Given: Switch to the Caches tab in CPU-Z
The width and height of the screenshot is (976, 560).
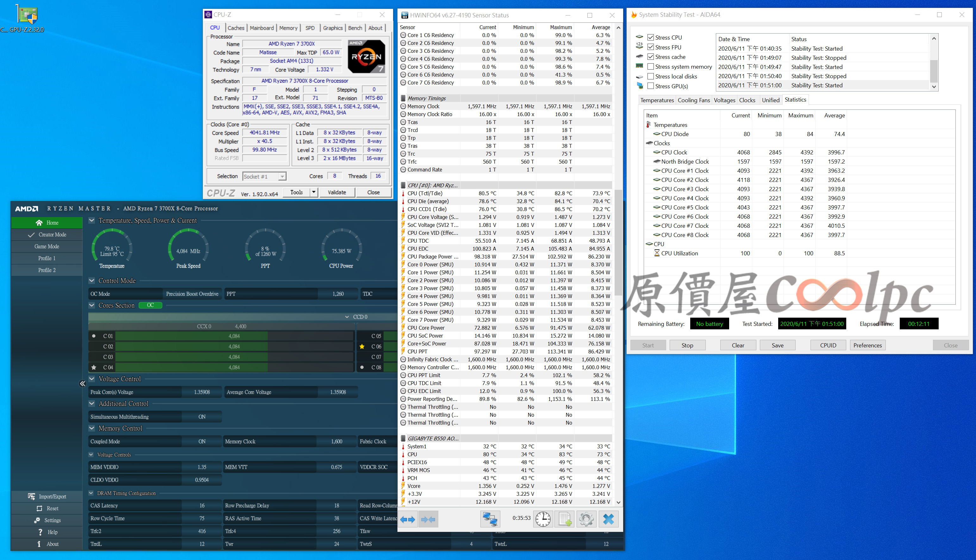Looking at the screenshot, I should [x=236, y=28].
